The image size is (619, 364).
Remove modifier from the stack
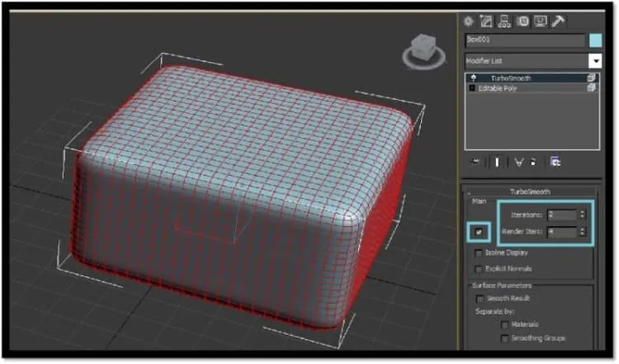coord(533,162)
